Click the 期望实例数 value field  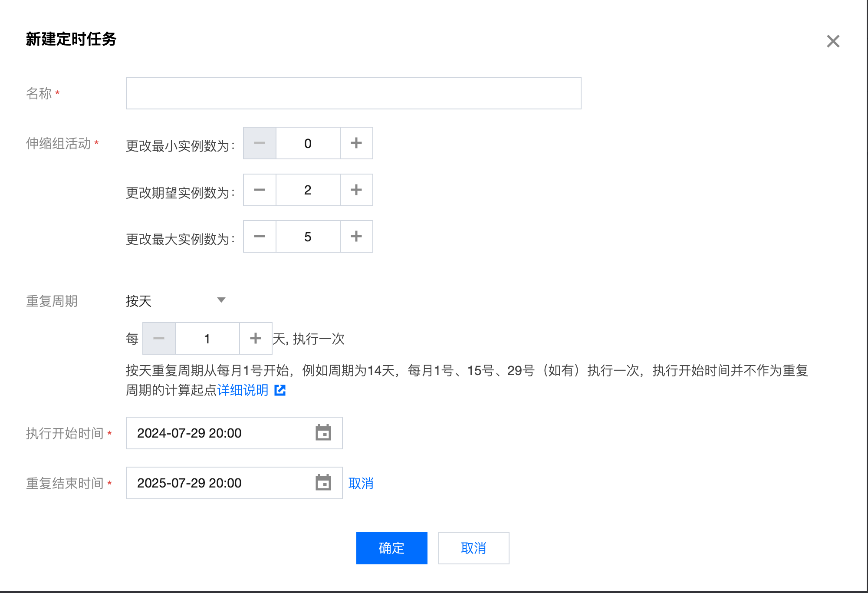[x=308, y=190]
